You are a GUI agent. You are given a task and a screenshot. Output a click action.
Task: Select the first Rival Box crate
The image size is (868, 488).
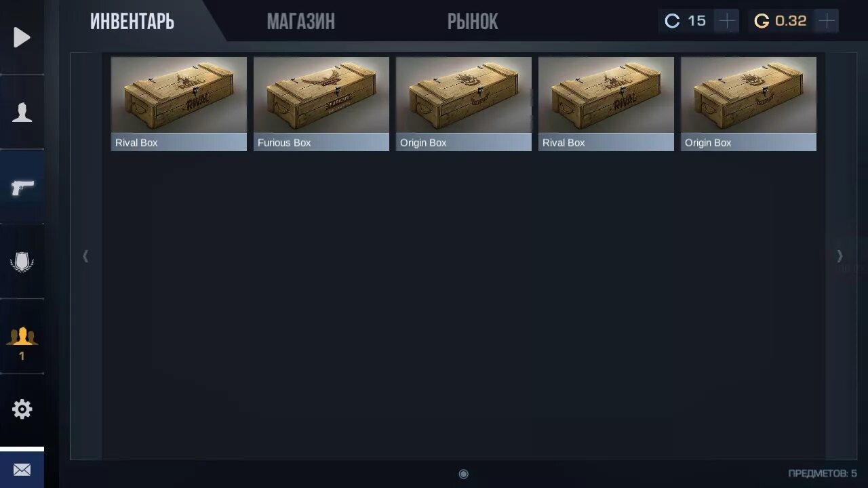click(179, 104)
